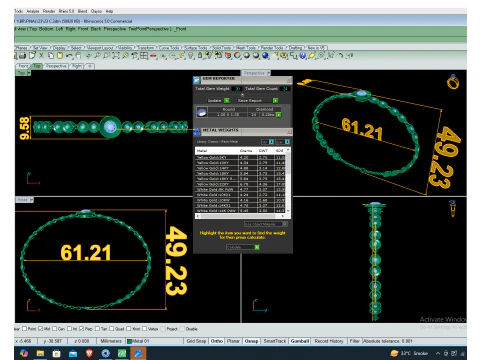This screenshot has width=480, height=360.
Task: Toggle the Cen osnap checkbox
Action: (55, 329)
